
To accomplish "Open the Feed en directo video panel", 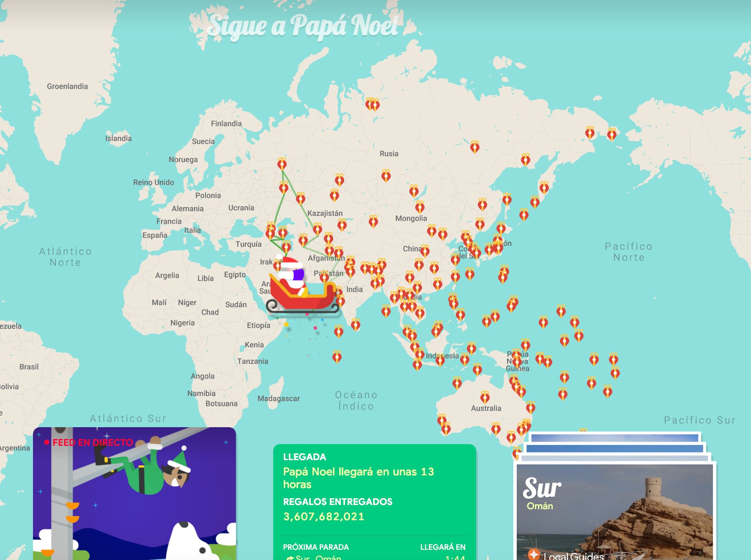I will pos(134,495).
